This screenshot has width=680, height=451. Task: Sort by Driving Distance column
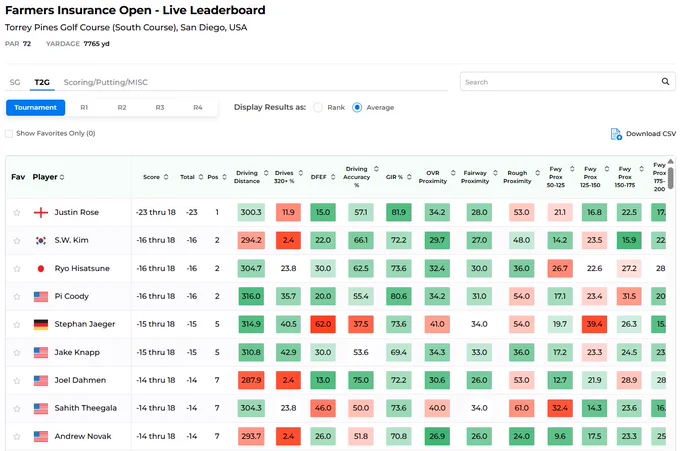[266, 173]
